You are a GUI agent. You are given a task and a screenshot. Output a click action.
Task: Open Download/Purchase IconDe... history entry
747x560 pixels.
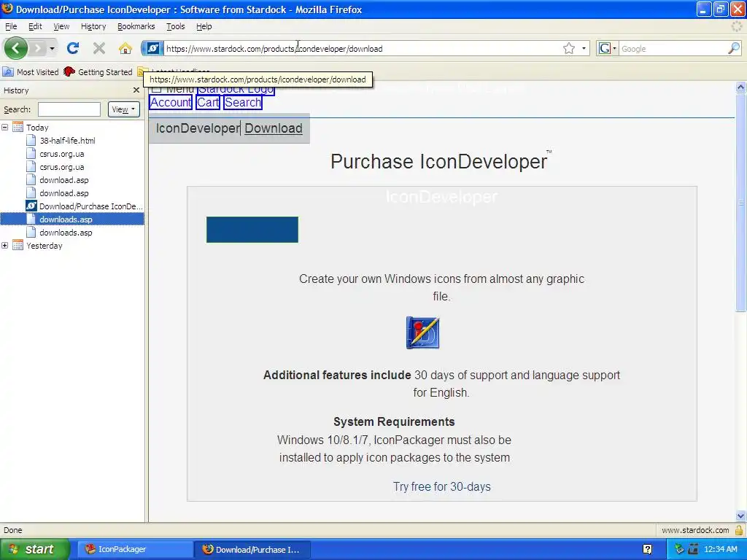pyautogui.click(x=90, y=206)
